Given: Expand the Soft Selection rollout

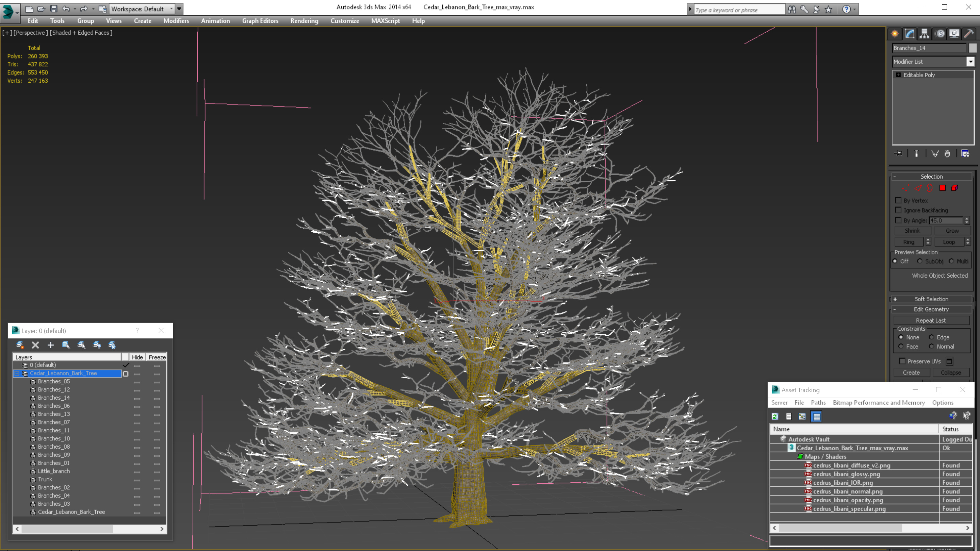Looking at the screenshot, I should (x=932, y=299).
